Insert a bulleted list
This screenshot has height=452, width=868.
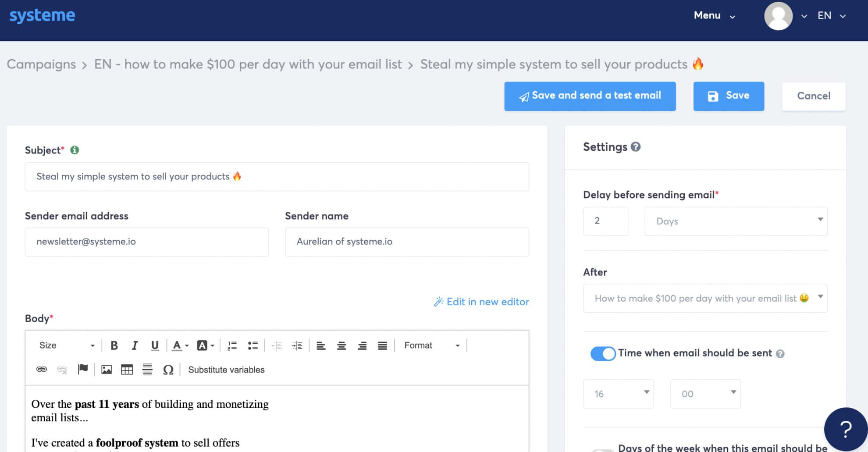pyautogui.click(x=253, y=345)
